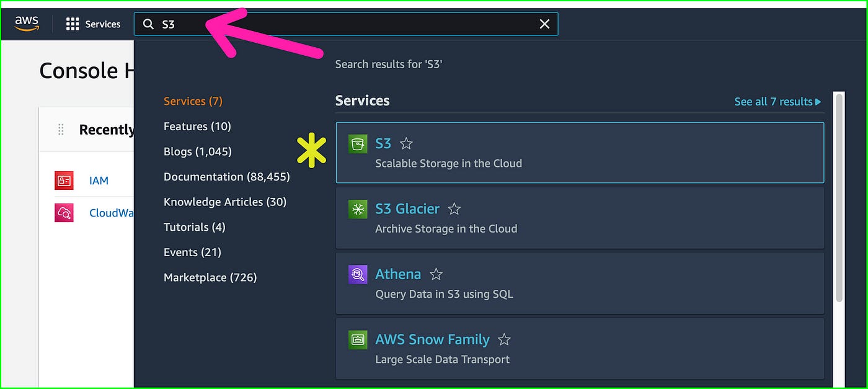The height and width of the screenshot is (389, 868).
Task: Open IAM from recently visited icons
Action: (x=64, y=181)
